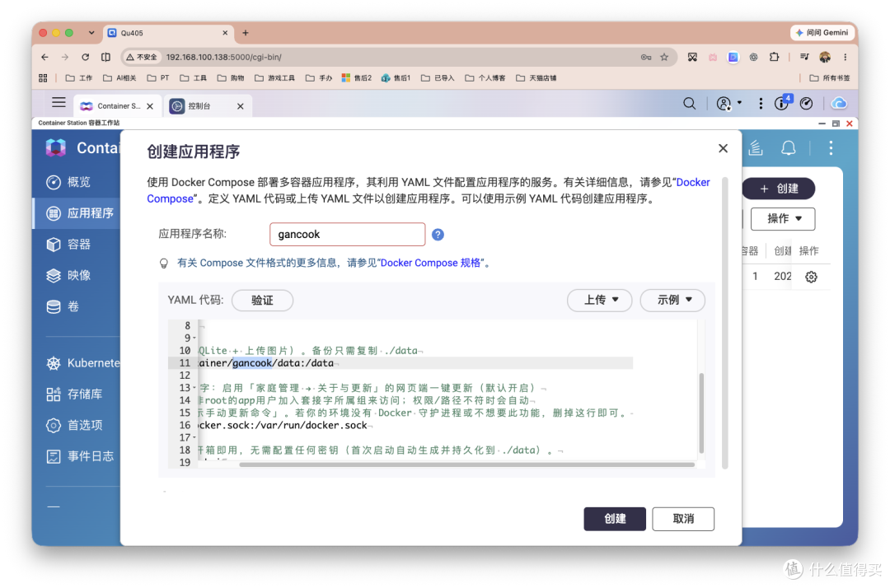Image resolution: width=890 pixels, height=588 pixels.
Task: Reload the browser page
Action: (85, 58)
